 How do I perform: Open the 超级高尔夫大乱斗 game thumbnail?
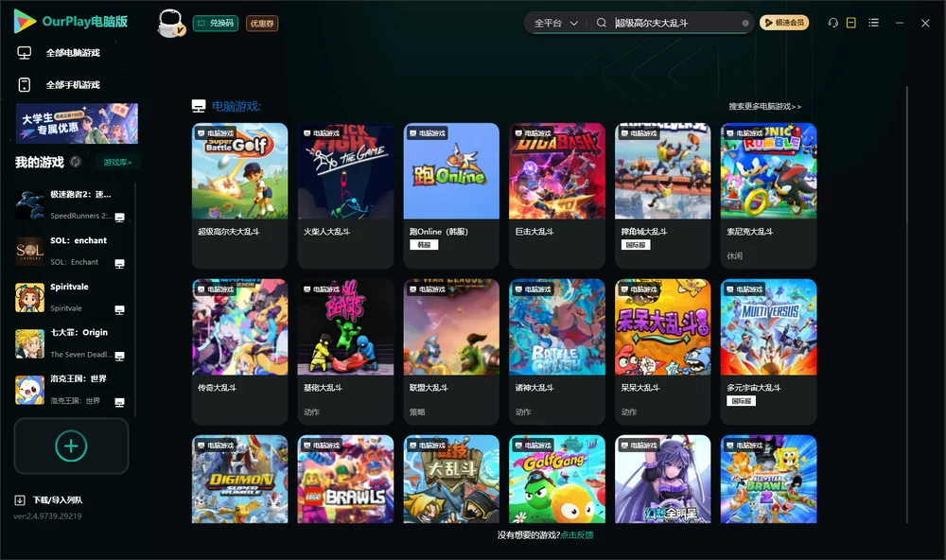[x=239, y=171]
